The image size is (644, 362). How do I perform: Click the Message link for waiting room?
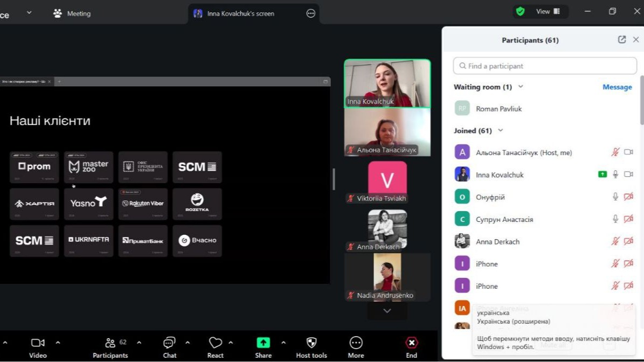[x=617, y=87]
